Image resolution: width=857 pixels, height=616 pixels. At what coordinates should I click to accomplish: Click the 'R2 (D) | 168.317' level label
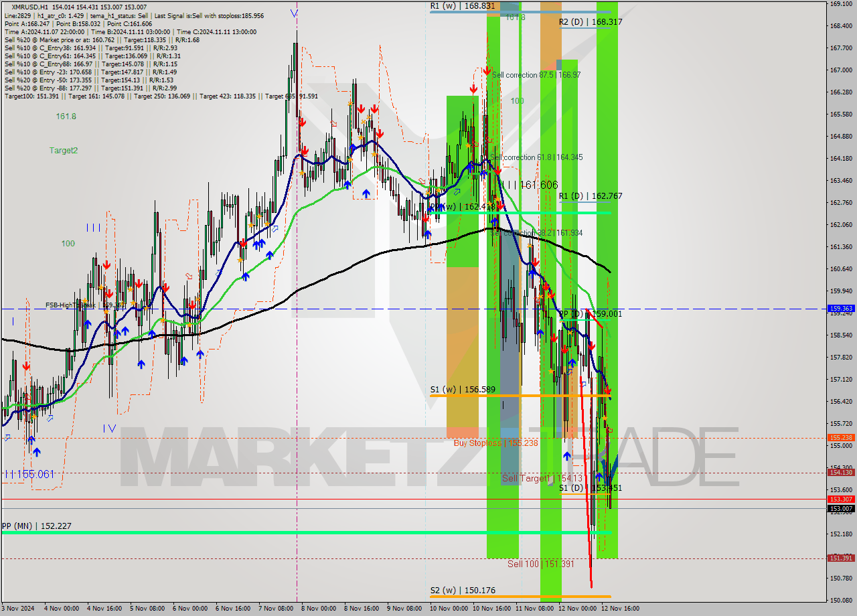pos(591,22)
